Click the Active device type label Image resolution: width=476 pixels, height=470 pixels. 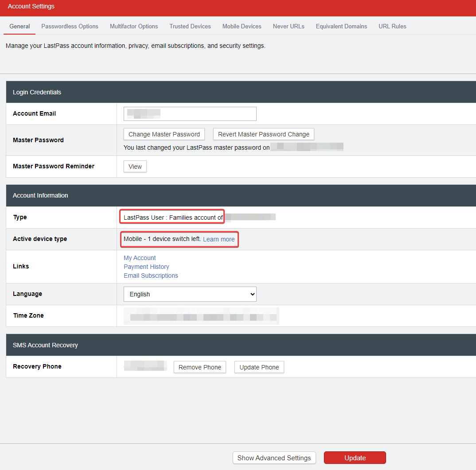click(x=40, y=239)
